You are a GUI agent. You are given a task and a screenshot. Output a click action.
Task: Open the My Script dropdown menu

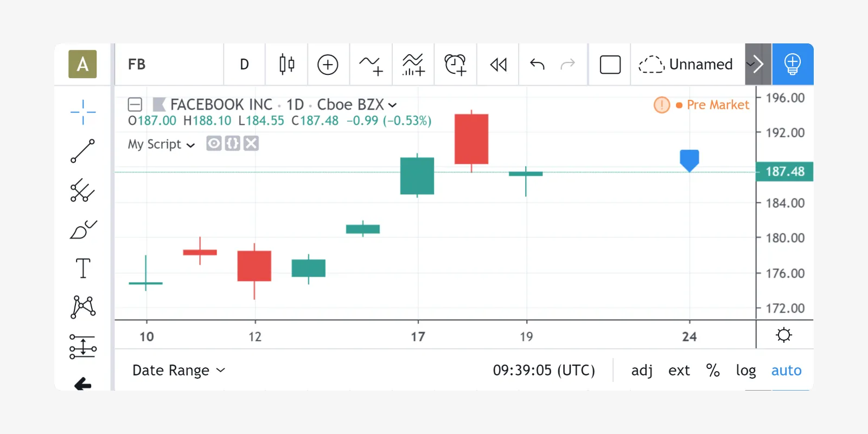(161, 144)
